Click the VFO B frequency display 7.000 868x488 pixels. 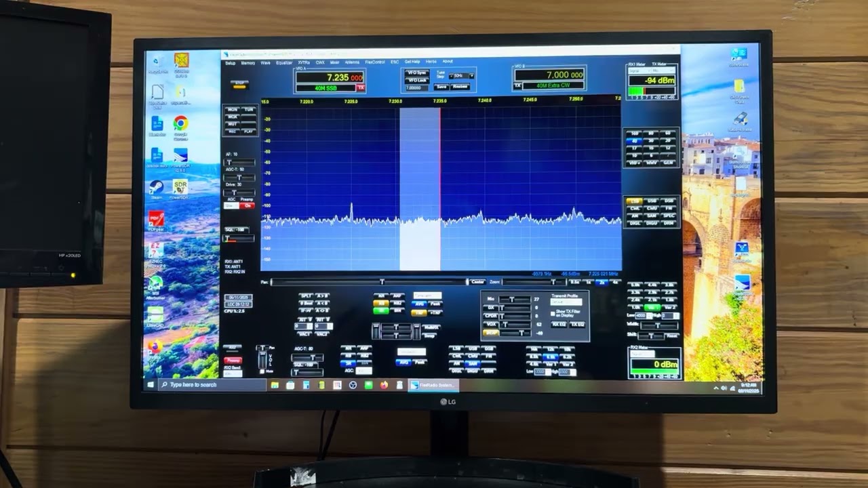[x=549, y=75]
